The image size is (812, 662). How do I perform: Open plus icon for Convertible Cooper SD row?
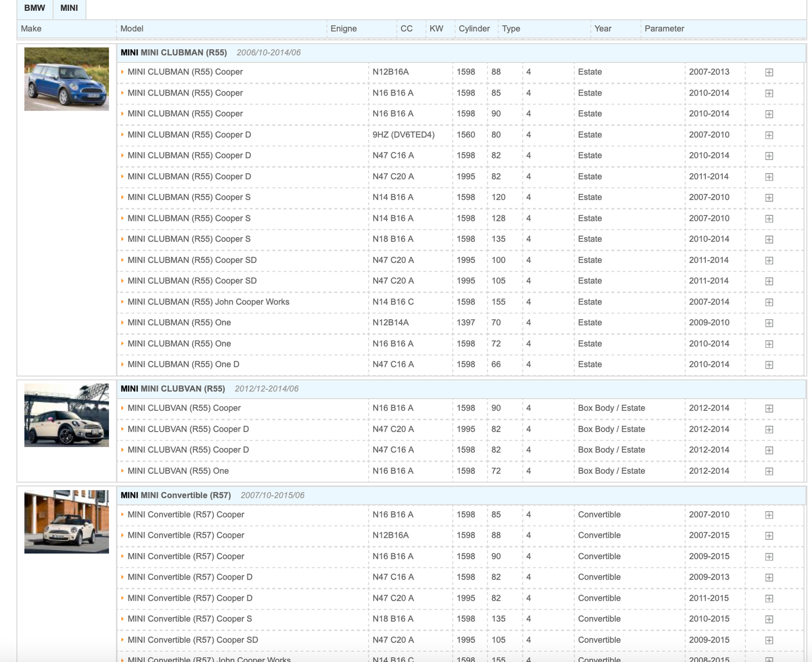[769, 640]
